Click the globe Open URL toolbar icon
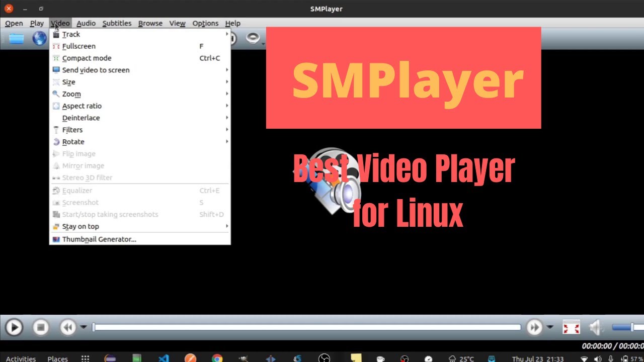The height and width of the screenshot is (362, 644). pyautogui.click(x=39, y=38)
